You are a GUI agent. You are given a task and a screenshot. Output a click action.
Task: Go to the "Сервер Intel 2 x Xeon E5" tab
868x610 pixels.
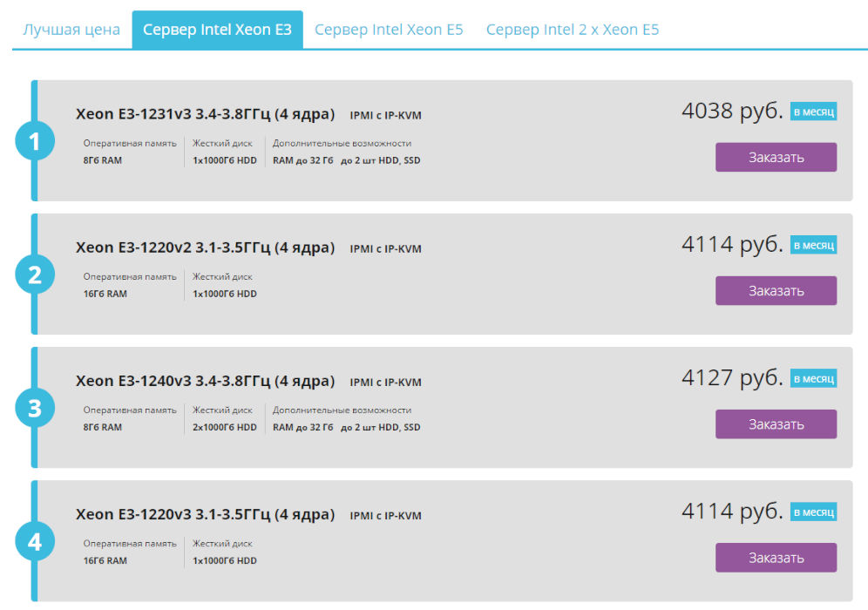573,30
